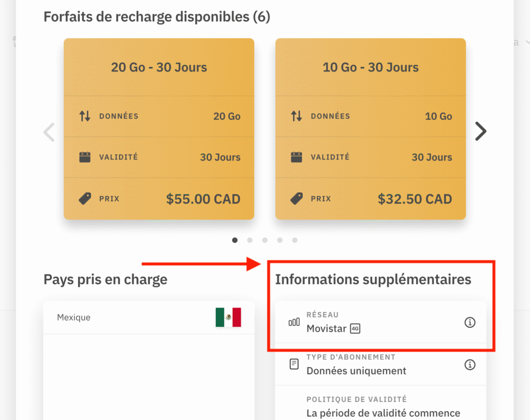This screenshot has height=420, width=530.
Task: Click the right arrow to view more plans
Action: point(480,132)
